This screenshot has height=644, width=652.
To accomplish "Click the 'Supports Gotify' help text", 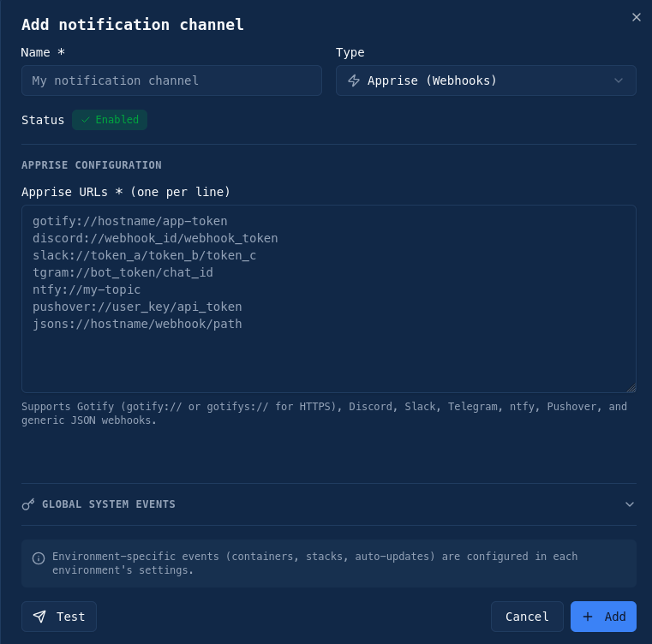I will [325, 414].
